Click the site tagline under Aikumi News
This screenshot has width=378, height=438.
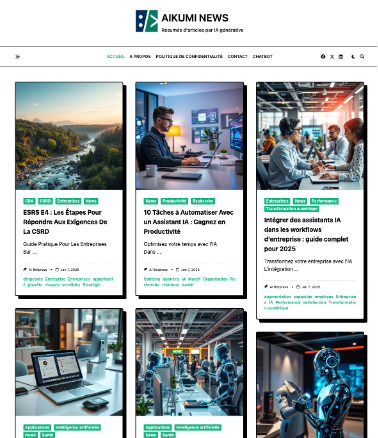(x=202, y=30)
